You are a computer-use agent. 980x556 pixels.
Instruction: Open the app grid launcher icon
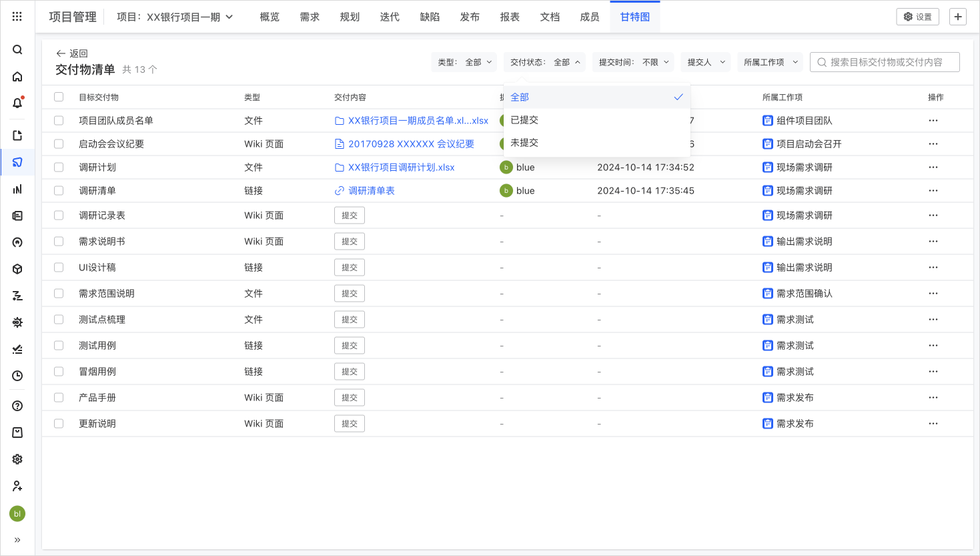(17, 17)
